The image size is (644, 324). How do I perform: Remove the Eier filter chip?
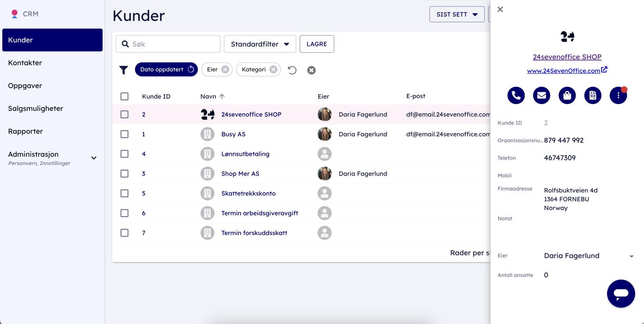225,69
